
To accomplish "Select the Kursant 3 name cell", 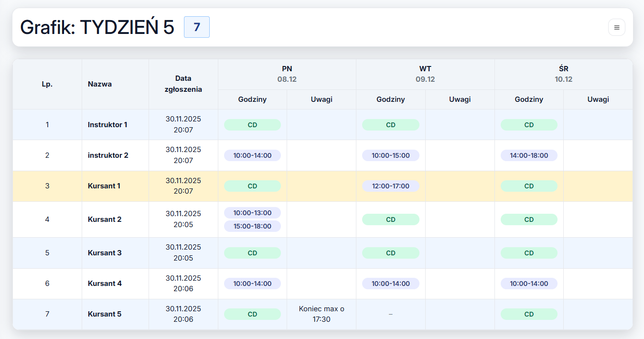I will pyautogui.click(x=105, y=253).
